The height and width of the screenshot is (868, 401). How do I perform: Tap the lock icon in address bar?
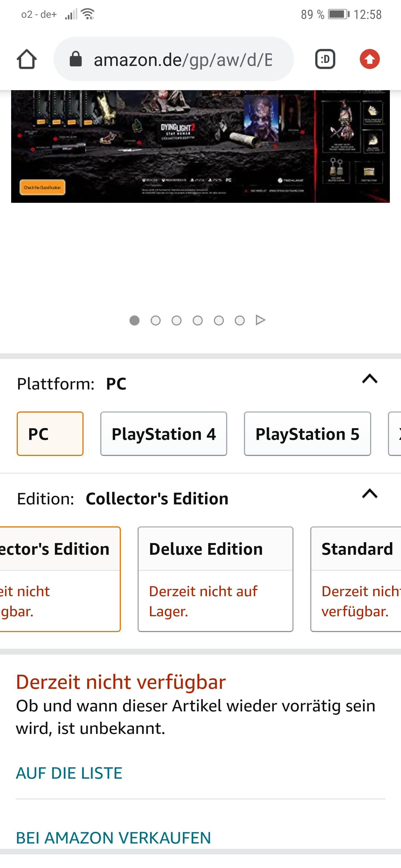point(75,59)
